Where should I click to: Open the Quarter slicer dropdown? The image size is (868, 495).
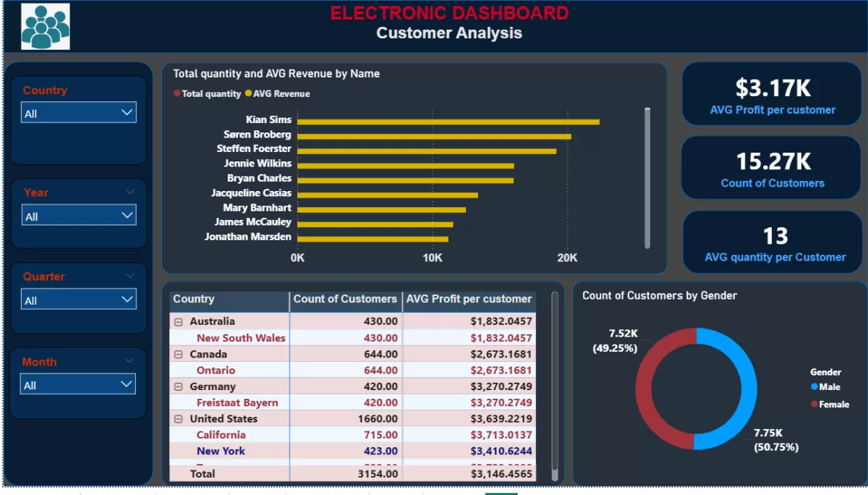click(x=79, y=300)
